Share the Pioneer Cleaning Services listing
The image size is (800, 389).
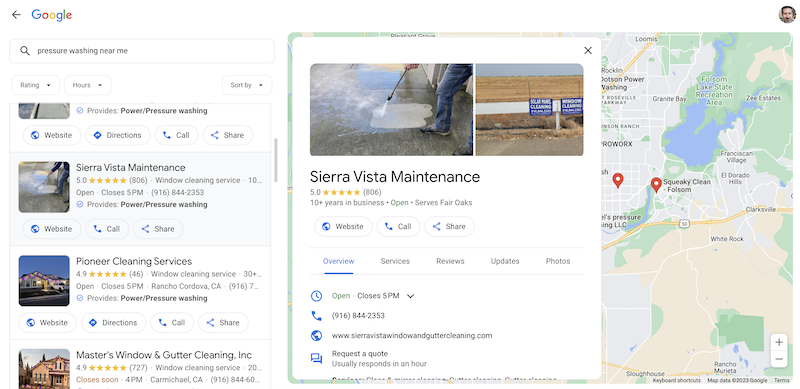coord(223,323)
